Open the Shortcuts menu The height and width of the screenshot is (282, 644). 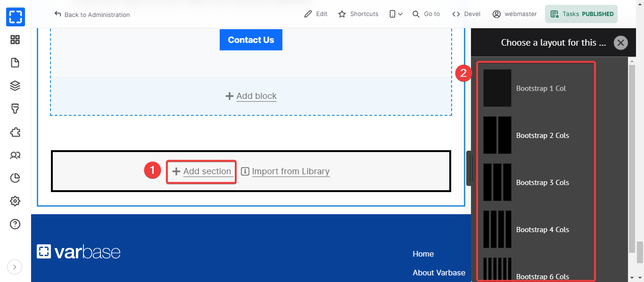coord(358,14)
